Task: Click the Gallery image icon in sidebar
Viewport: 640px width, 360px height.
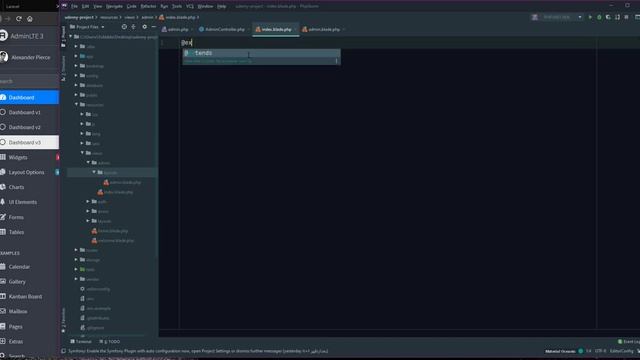Action: (3, 281)
